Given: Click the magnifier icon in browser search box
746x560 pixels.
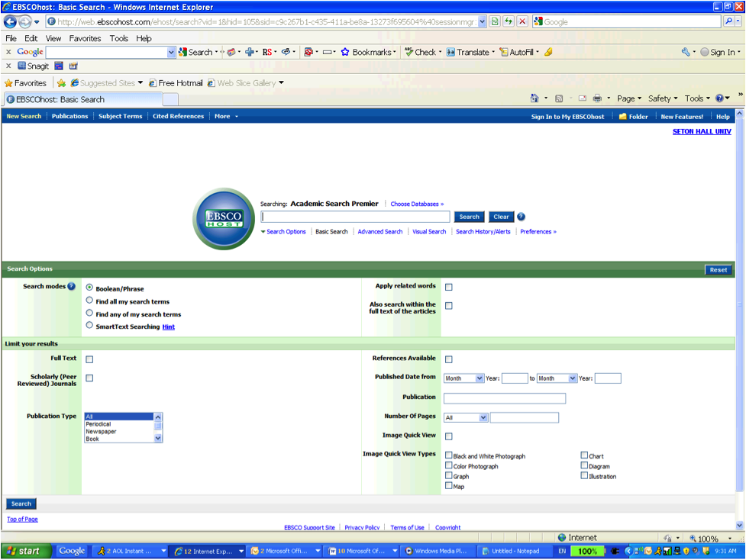Looking at the screenshot, I should click(728, 21).
